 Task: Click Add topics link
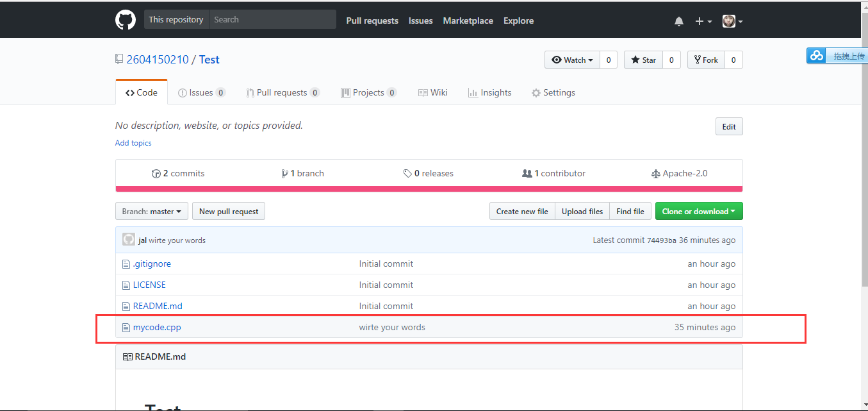pos(133,143)
